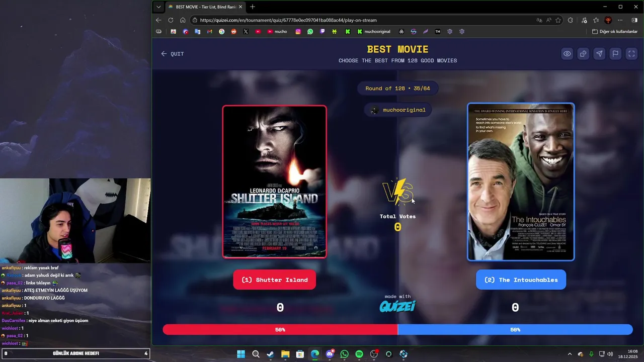The image size is (644, 362).
Task: Open the favorites list icon
Action: click(596, 20)
